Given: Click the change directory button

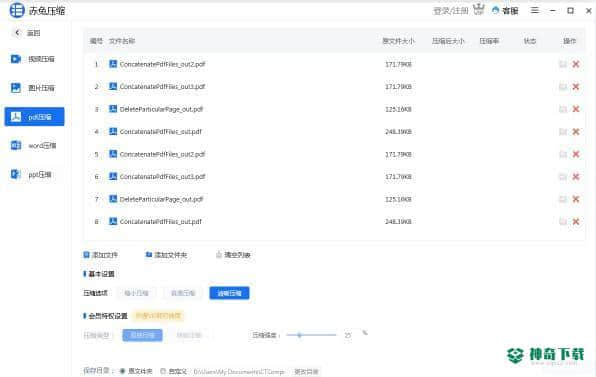Looking at the screenshot, I should (x=306, y=371).
